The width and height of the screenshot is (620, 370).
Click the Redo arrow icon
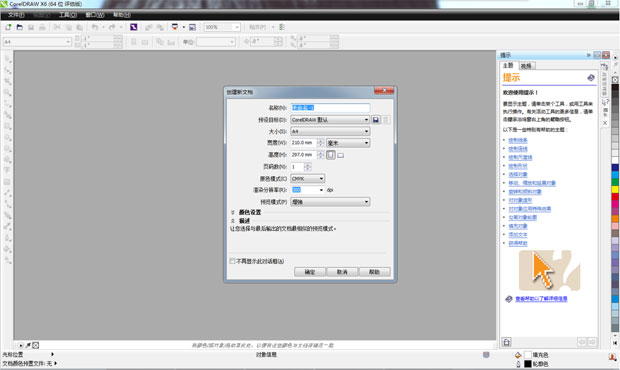coord(112,27)
